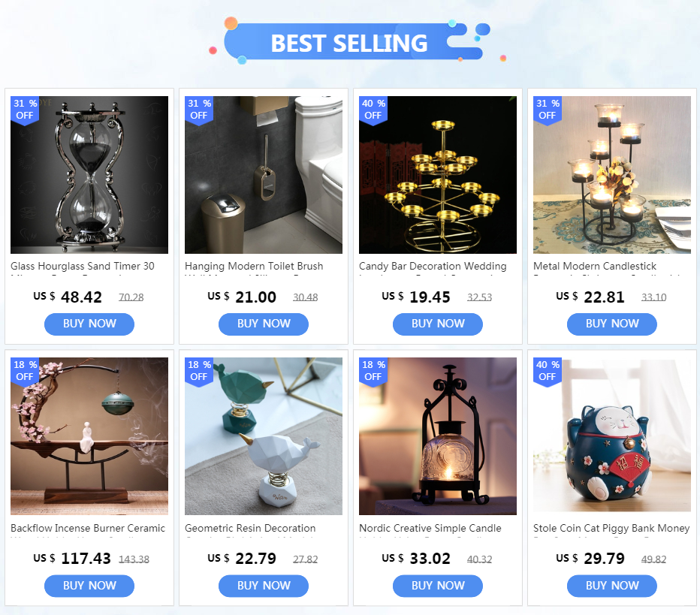View the Nordic Creative Simple Candle image

pyautogui.click(x=437, y=436)
